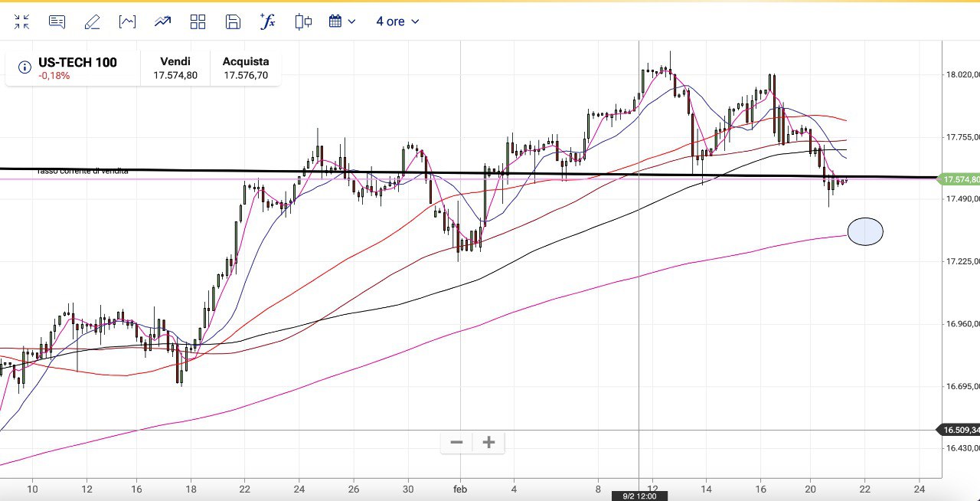
Task: Open the comment annotations icon
Action: click(x=57, y=21)
